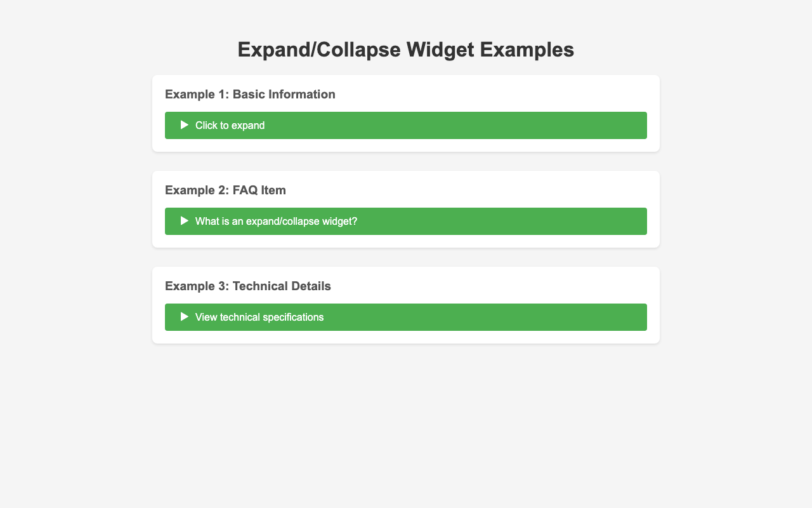Click the 'Expand/Collapse Widget Examples' page title

click(406, 50)
